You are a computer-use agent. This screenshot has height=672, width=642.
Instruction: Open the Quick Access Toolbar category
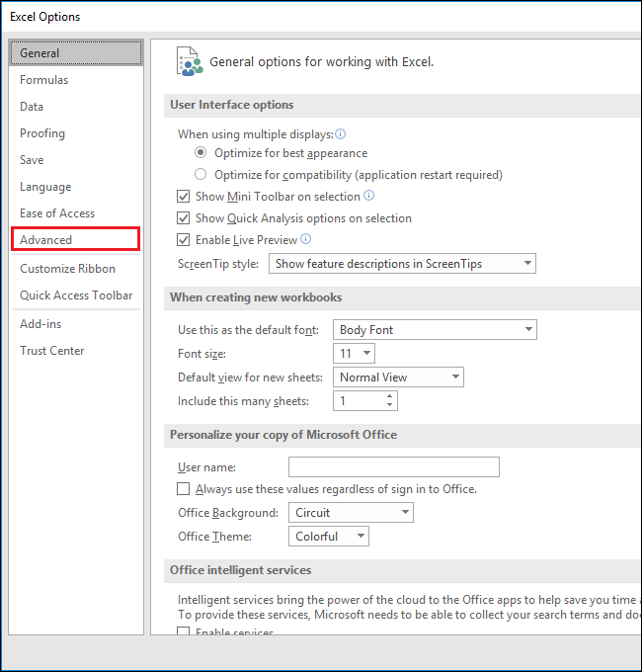[x=76, y=295]
